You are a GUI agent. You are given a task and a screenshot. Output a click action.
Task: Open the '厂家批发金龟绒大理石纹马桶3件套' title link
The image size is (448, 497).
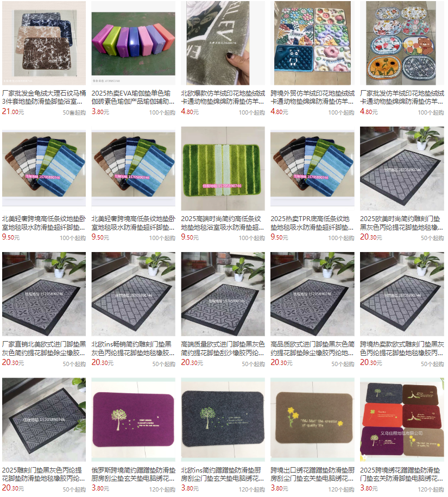click(x=44, y=97)
